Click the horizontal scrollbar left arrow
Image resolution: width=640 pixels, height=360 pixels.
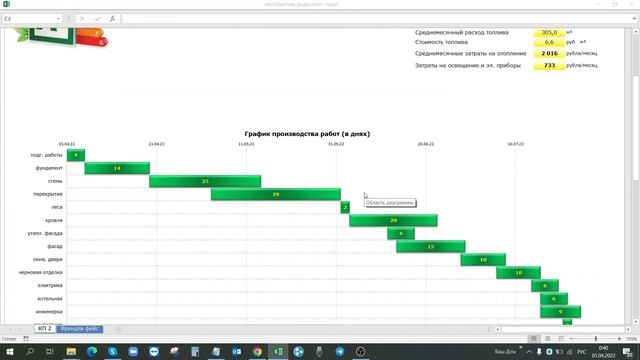[x=498, y=329]
